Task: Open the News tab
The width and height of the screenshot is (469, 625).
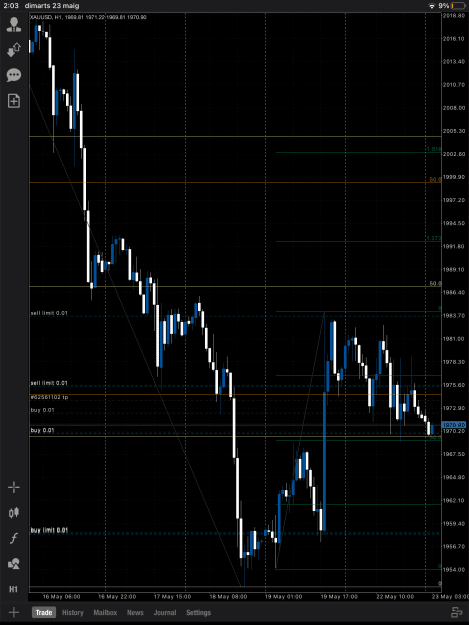Action: point(135,613)
